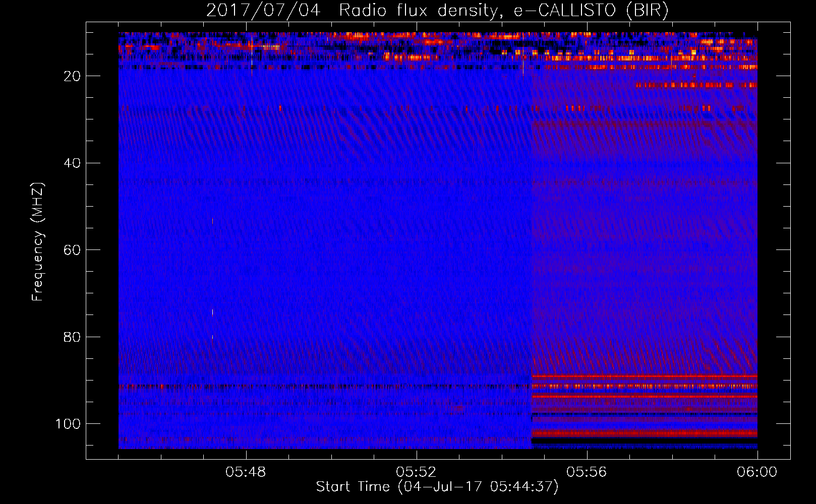
Task: Click the 05:48 time tick label
Action: 246,472
